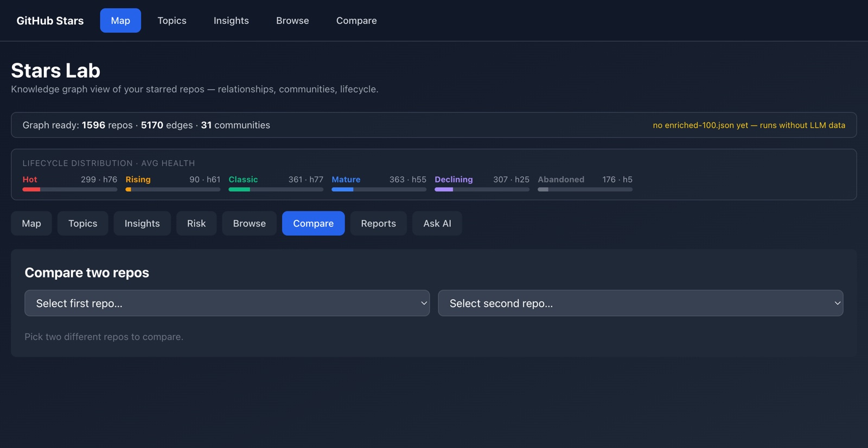
Task: Click the Rising lifecycle progress bar
Action: tap(173, 190)
